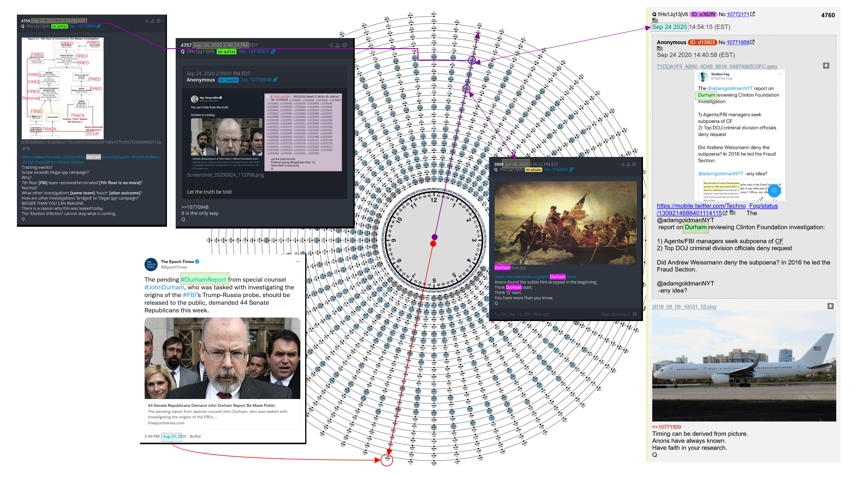Open post number link 10771959
868x477 pixels.
(x=738, y=42)
